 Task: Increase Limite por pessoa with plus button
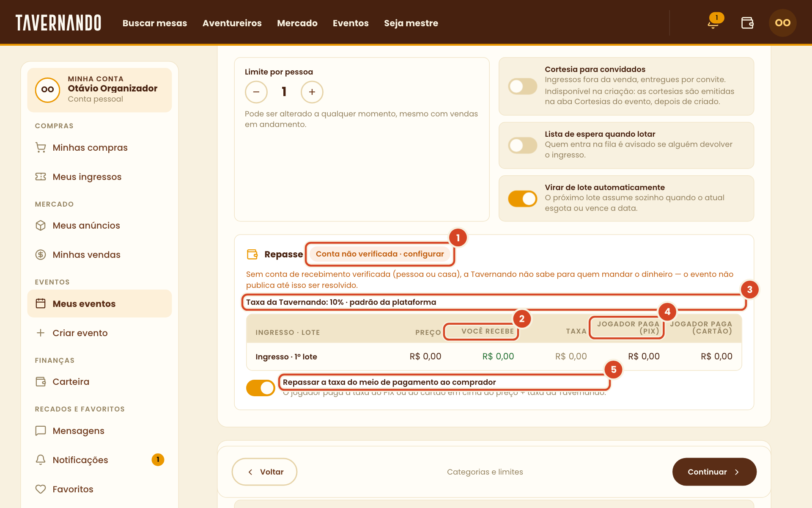(x=312, y=92)
